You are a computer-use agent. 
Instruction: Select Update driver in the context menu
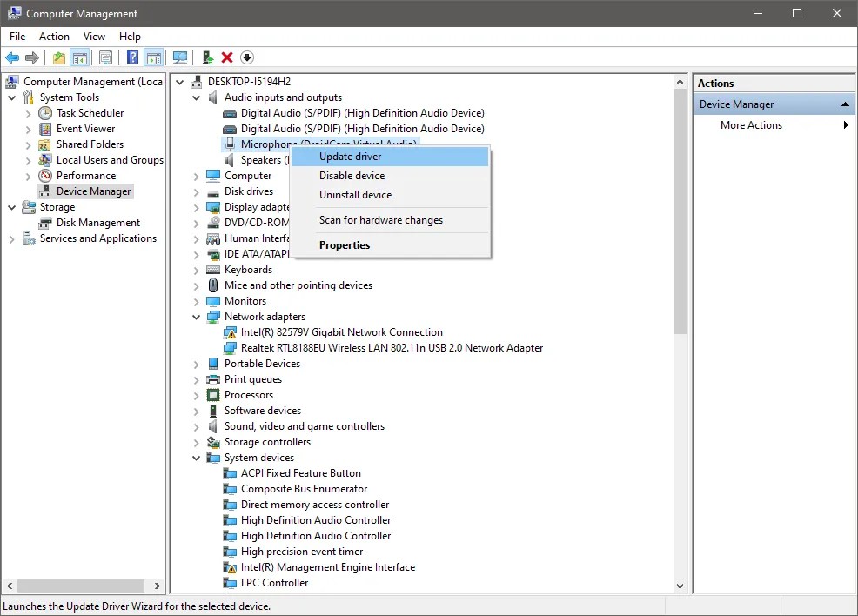click(x=350, y=156)
